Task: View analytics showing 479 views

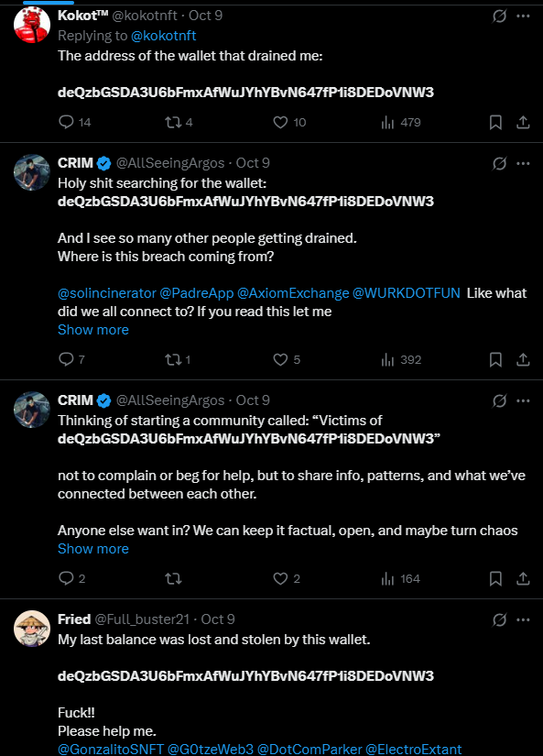Action: 401,122
